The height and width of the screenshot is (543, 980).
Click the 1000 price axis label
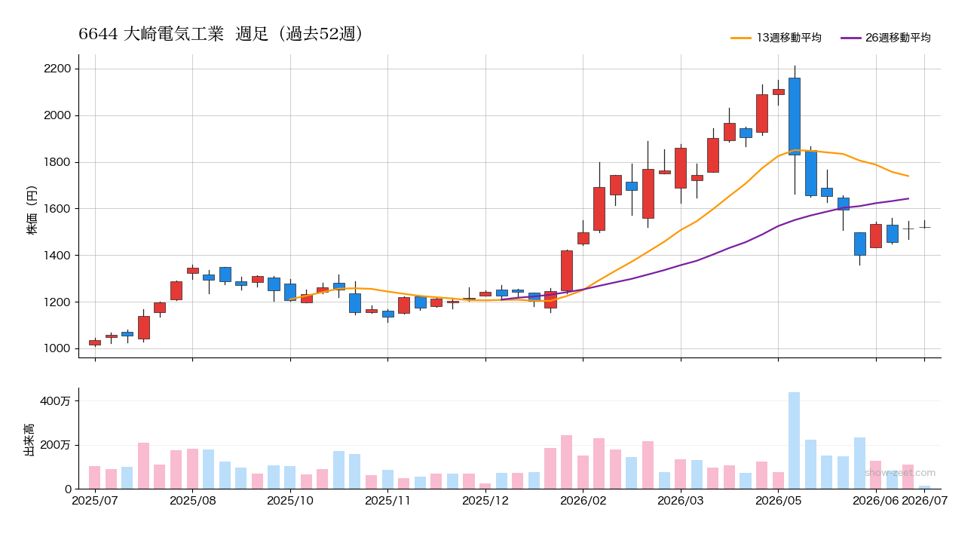57,348
